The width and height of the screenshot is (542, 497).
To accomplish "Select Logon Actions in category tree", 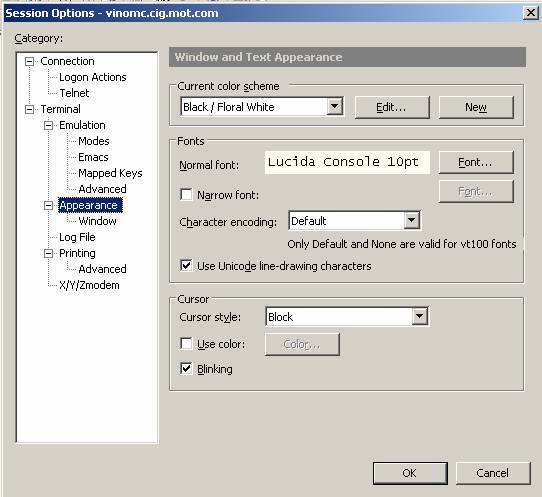I will pyautogui.click(x=93, y=77).
